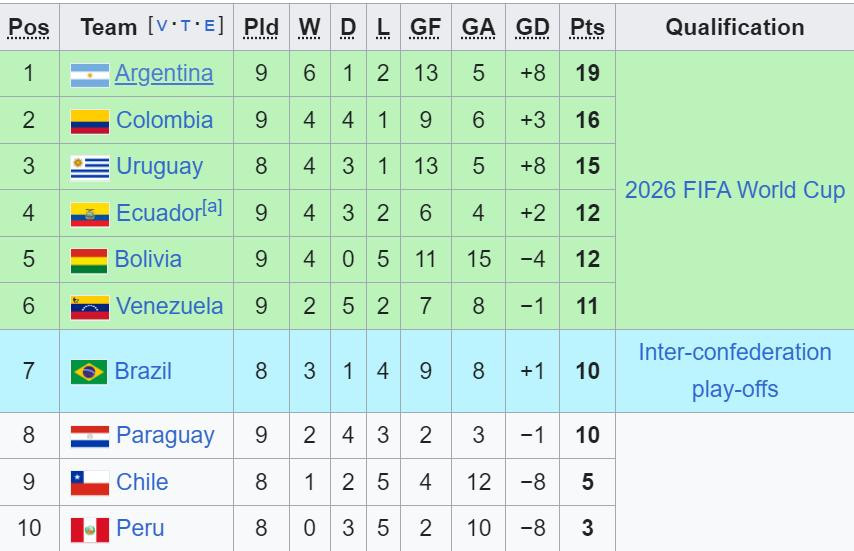The width and height of the screenshot is (854, 551).
Task: Click the Argentina flag icon
Action: pos(89,74)
